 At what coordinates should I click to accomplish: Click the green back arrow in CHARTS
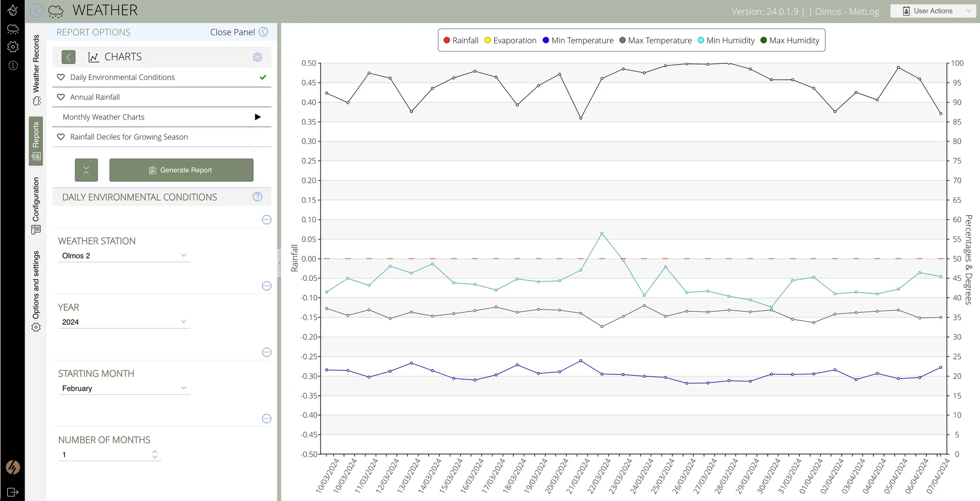(x=68, y=57)
